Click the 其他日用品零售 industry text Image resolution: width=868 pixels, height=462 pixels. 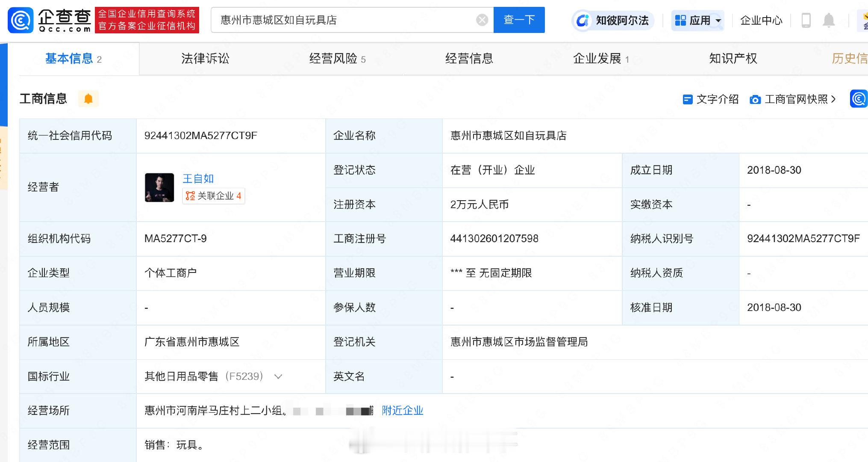point(181,376)
